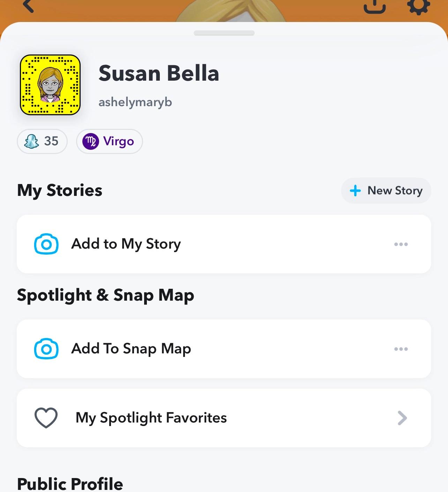The height and width of the screenshot is (492, 448).
Task: Tap the Snap score ghost icon
Action: tap(31, 141)
